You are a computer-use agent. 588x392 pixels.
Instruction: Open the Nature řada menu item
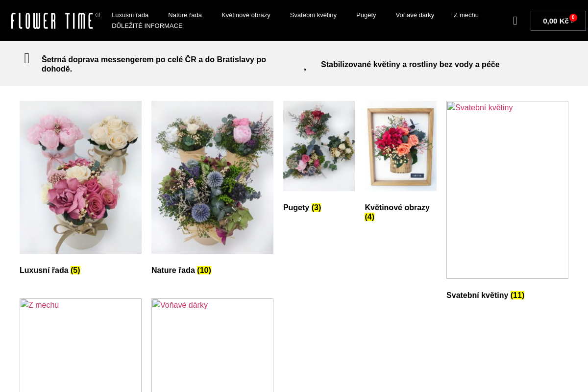coord(185,15)
